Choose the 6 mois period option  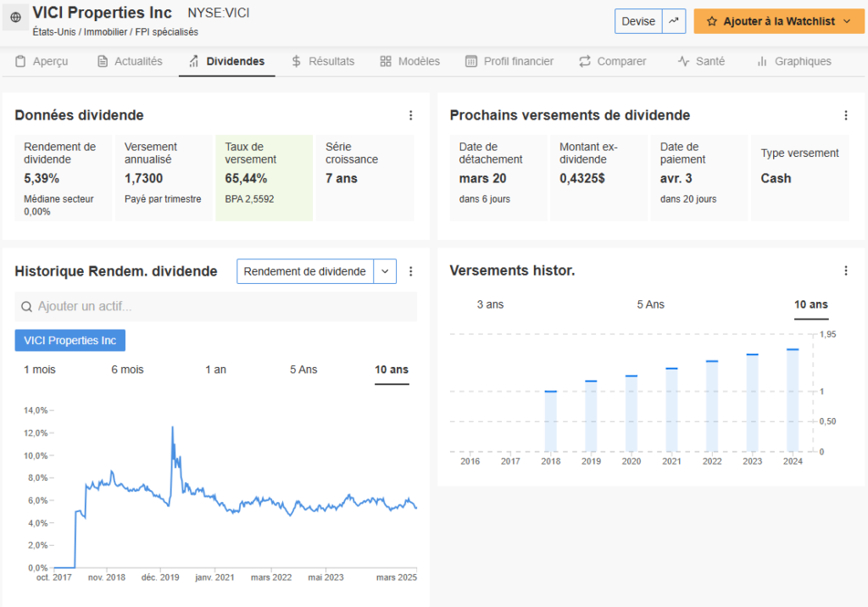pyautogui.click(x=127, y=370)
